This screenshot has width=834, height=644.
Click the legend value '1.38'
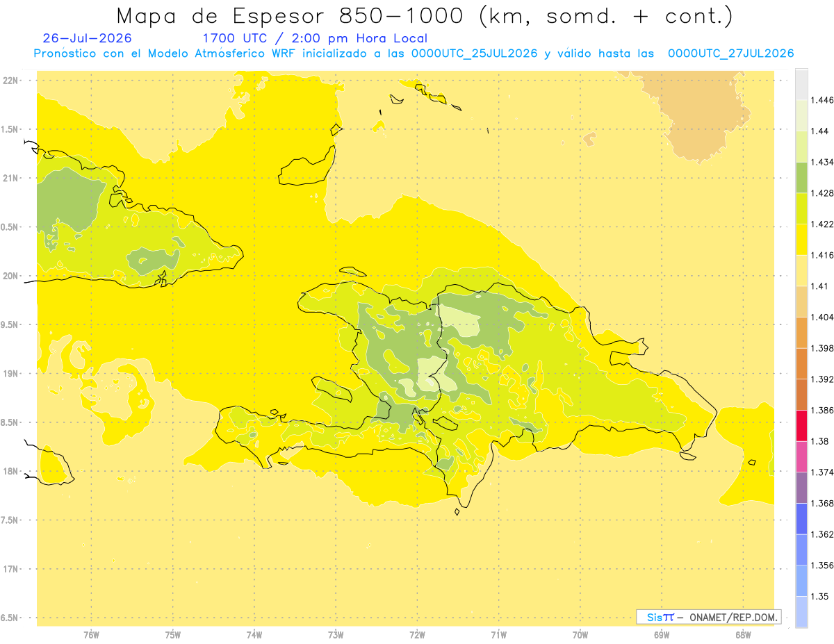pyautogui.click(x=820, y=440)
